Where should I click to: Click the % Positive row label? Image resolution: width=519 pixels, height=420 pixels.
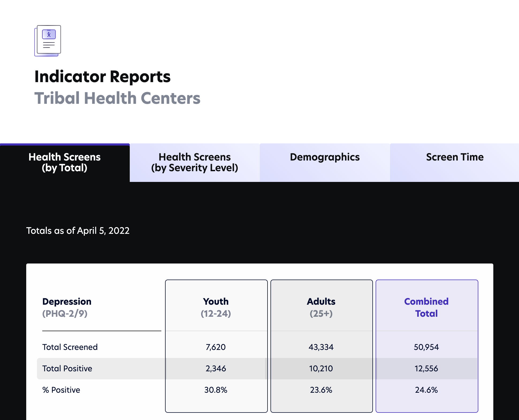61,390
